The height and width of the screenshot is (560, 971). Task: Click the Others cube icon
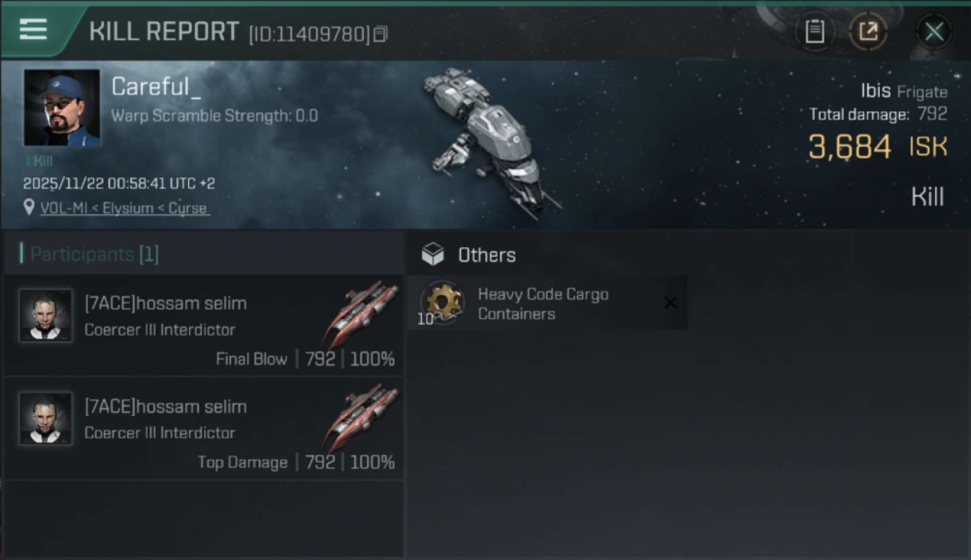tap(432, 255)
